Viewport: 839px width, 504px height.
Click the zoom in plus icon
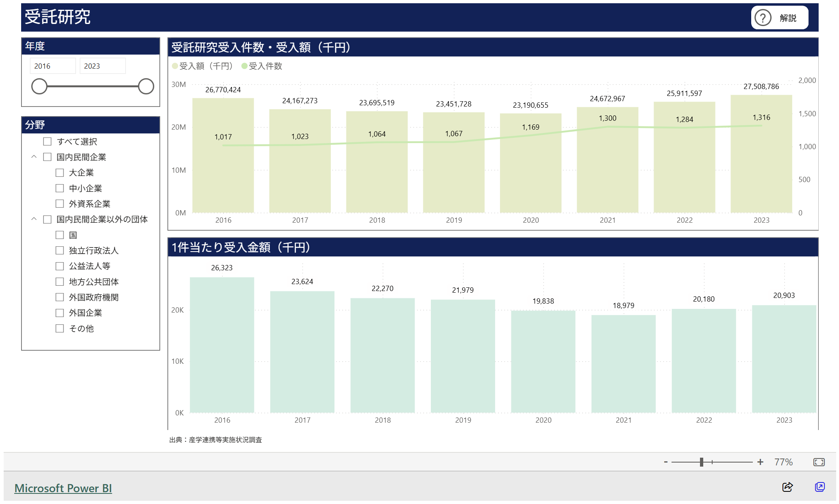click(760, 462)
